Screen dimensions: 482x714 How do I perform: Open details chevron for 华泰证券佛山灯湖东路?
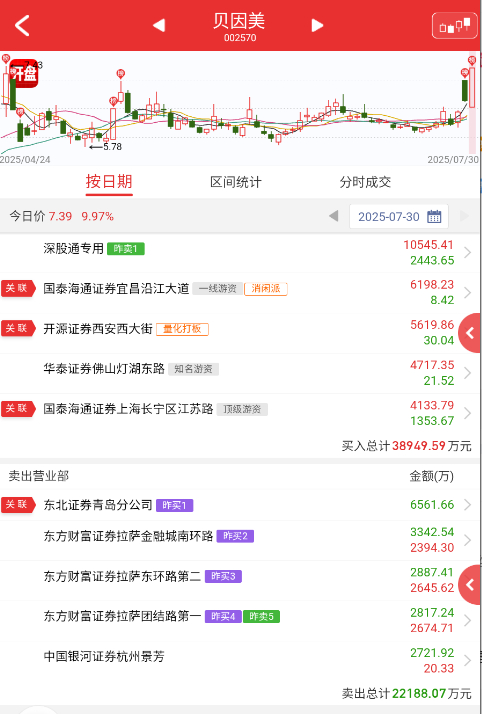467,373
